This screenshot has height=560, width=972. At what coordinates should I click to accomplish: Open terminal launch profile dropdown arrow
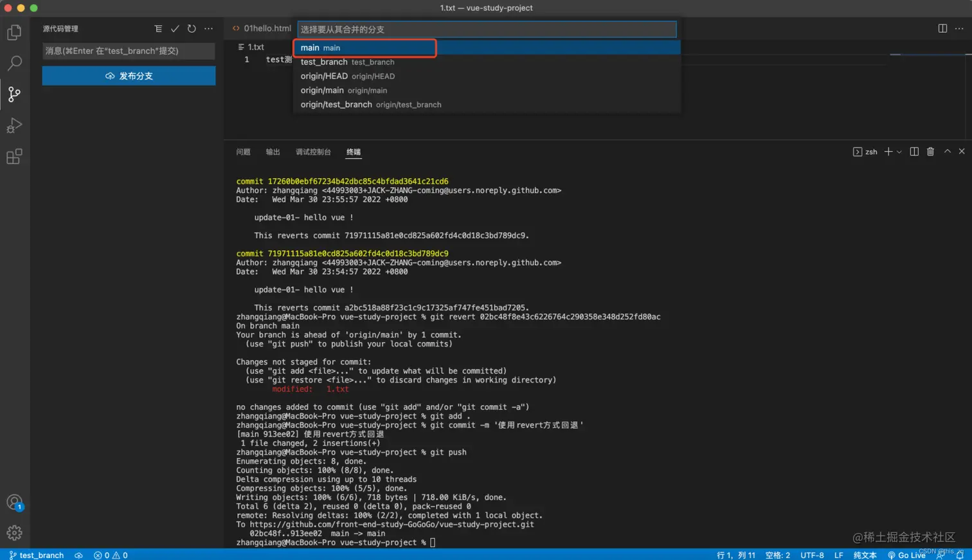tap(899, 152)
